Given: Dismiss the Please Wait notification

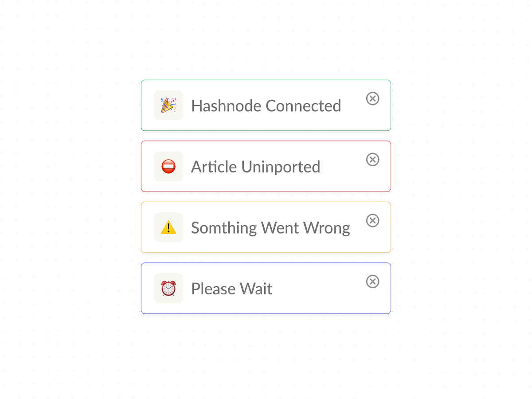Looking at the screenshot, I should click(373, 282).
